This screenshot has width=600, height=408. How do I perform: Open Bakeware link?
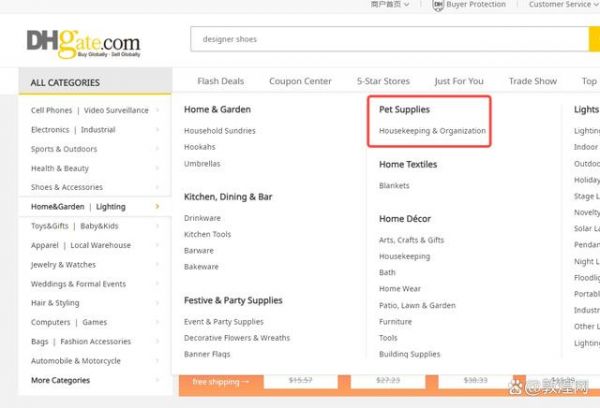click(x=201, y=267)
